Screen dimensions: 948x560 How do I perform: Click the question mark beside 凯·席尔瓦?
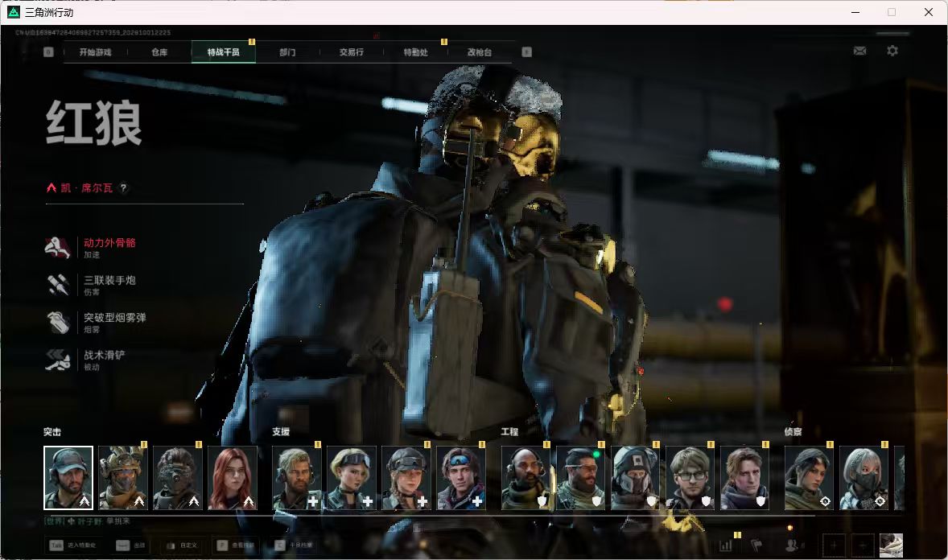coord(123,188)
